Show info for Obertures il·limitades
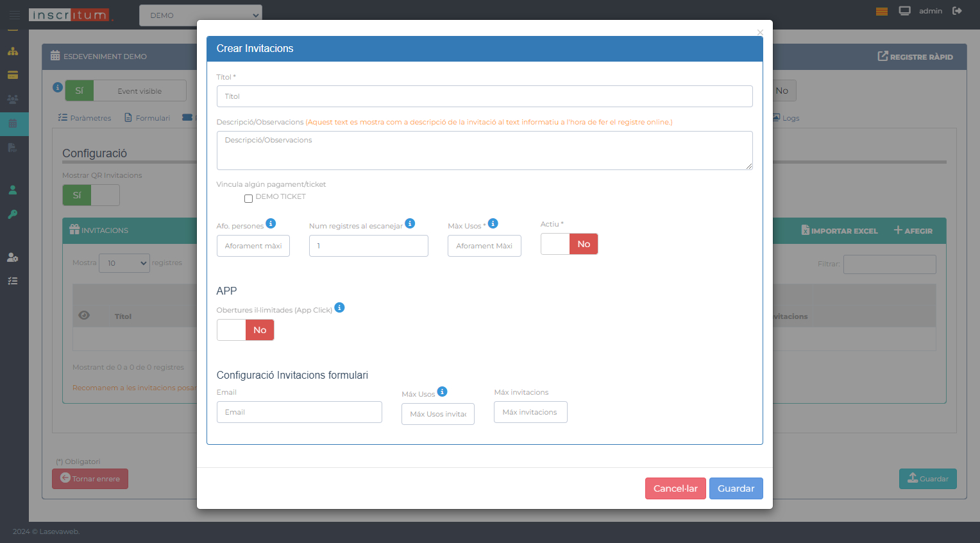 pos(339,307)
